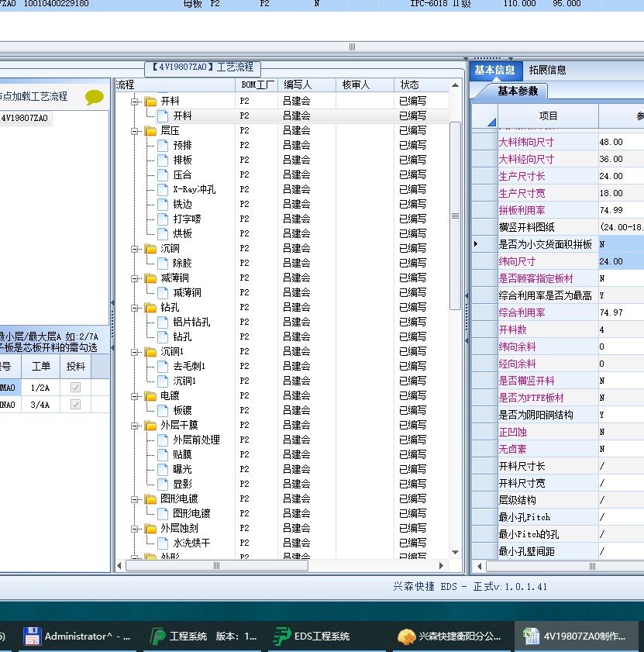
Task: Click the process tree horizontal scrollbar thumb
Action: pyautogui.click(x=217, y=565)
